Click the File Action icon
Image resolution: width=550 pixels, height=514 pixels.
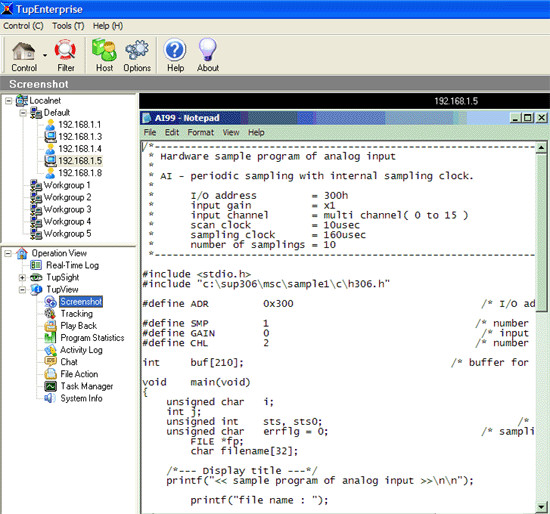[50, 374]
